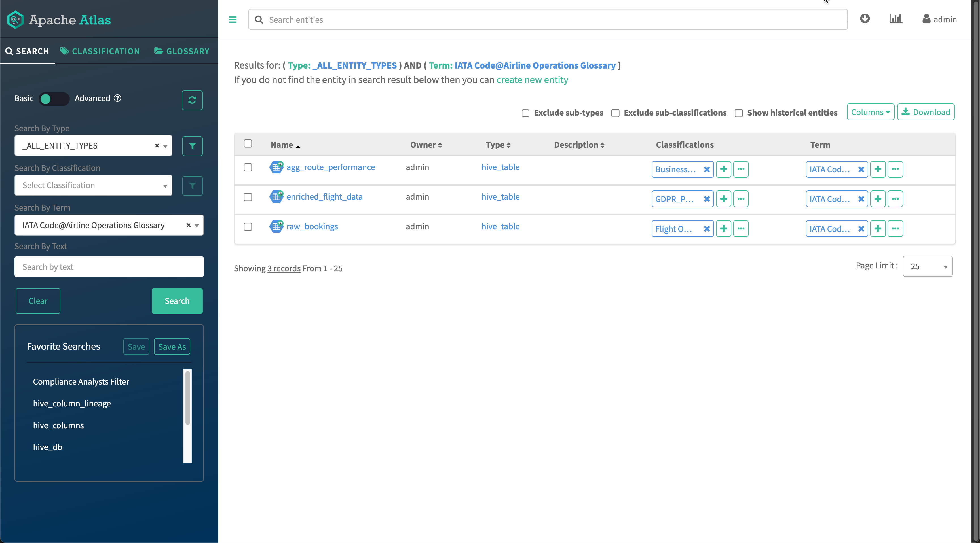Viewport: 980px width, 543px height.
Task: Enable Exclude sub-types checkbox
Action: [525, 113]
